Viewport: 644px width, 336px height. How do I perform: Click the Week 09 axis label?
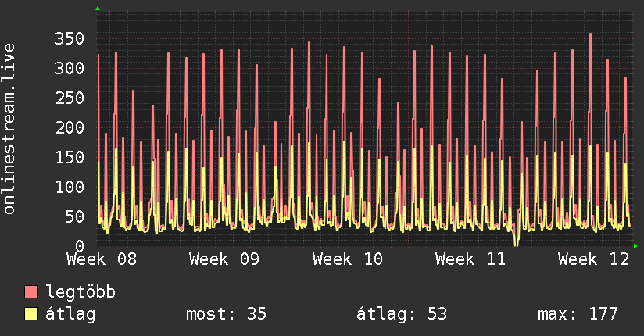[x=224, y=259]
